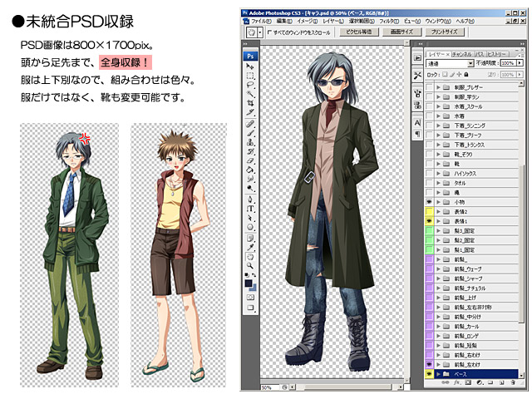Viewport: 532px width, 399px height.
Task: Hide the 小物 layer group
Action: pyautogui.click(x=429, y=202)
